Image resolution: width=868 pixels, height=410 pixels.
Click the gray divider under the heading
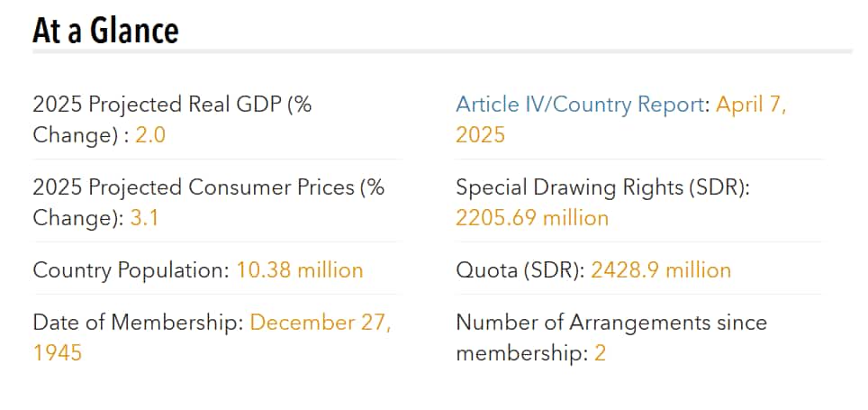pyautogui.click(x=441, y=51)
